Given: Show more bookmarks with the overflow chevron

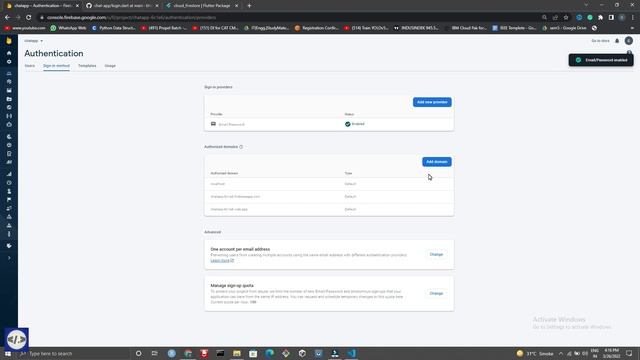Looking at the screenshot, I should pos(632,28).
